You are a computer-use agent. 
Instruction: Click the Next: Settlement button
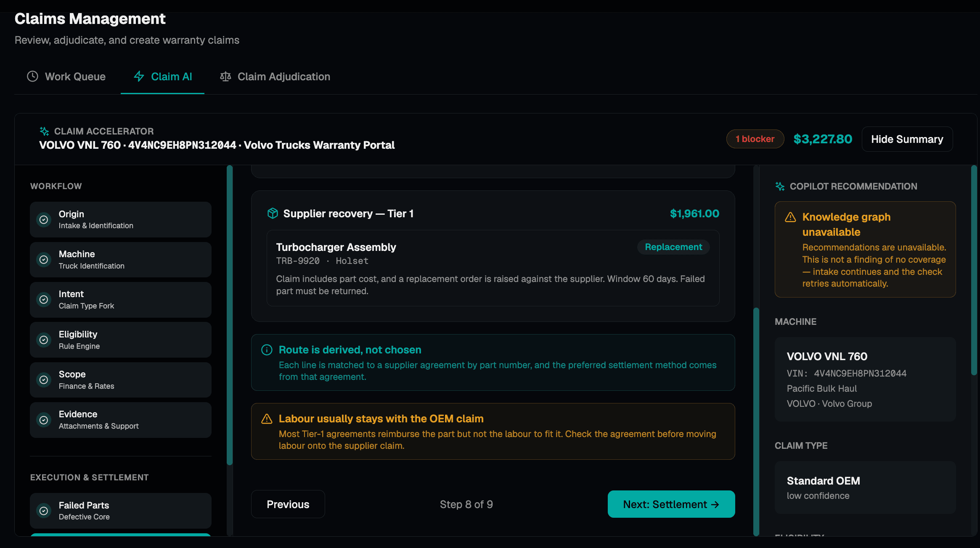click(x=671, y=504)
